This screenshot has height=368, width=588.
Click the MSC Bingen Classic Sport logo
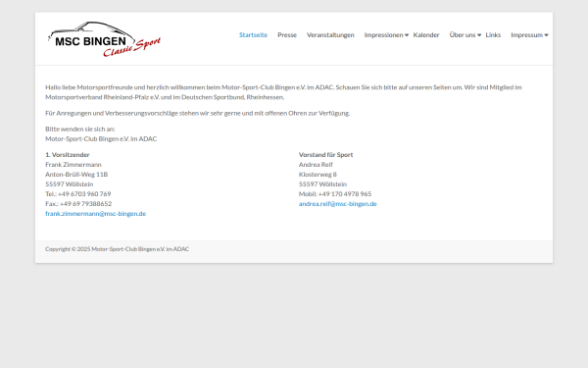coord(104,39)
